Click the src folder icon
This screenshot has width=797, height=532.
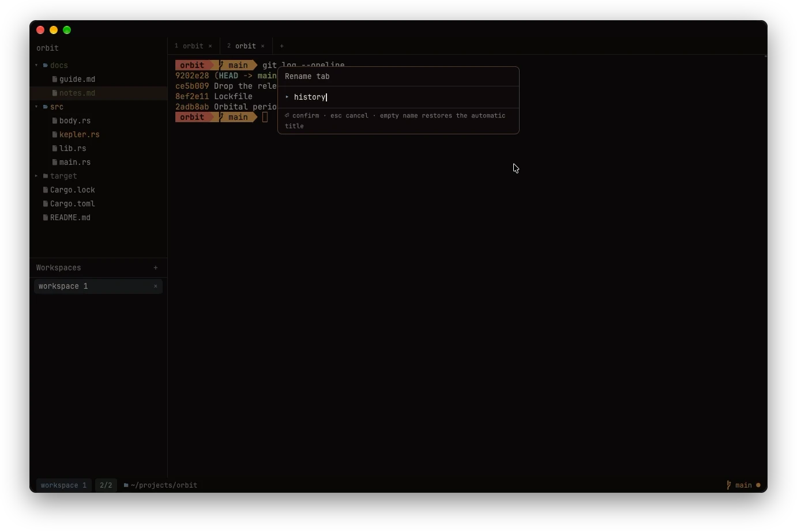point(46,107)
